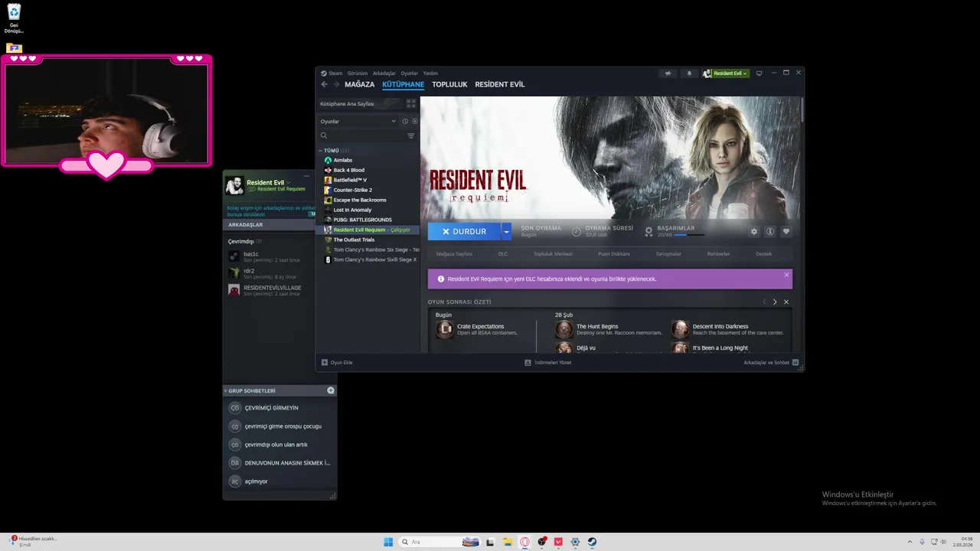
Task: Collapse the Grup Sohbetleri section
Action: click(x=226, y=390)
